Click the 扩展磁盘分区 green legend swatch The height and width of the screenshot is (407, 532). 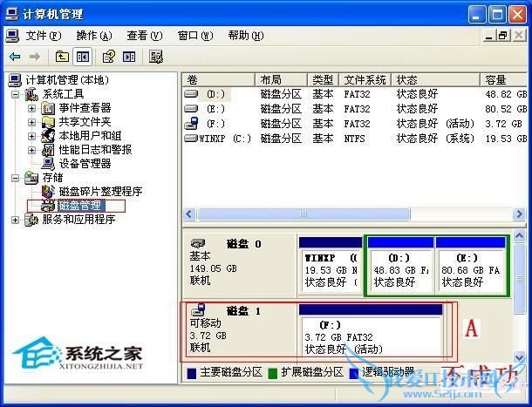272,373
